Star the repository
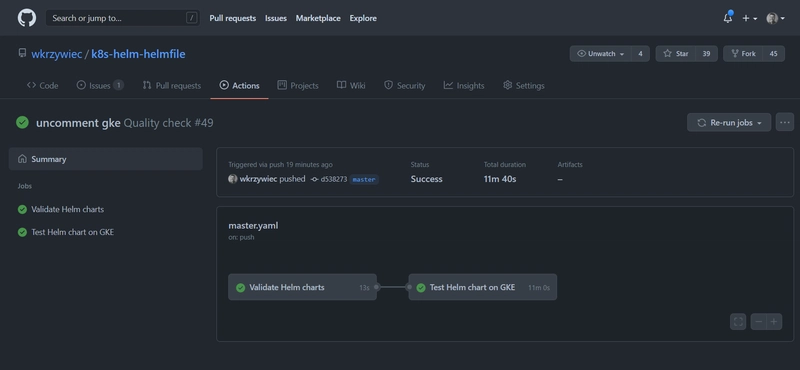Image resolution: width=800 pixels, height=370 pixels. pyautogui.click(x=676, y=54)
